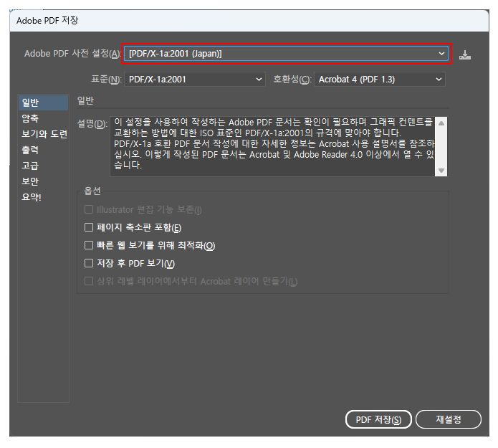Open the 호환성 Acrobat 4 dropdown
This screenshot has width=498, height=448.
(379, 79)
